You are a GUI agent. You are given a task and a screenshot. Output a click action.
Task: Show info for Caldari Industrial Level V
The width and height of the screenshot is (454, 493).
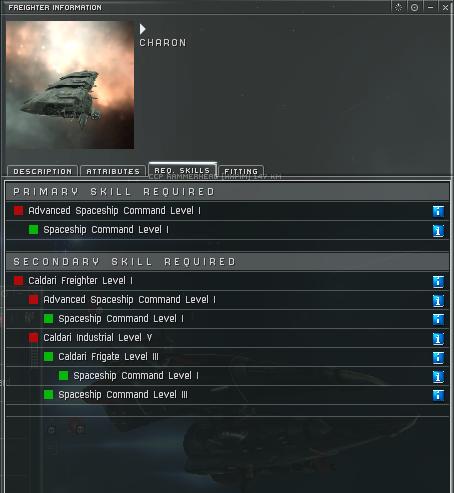click(x=438, y=338)
